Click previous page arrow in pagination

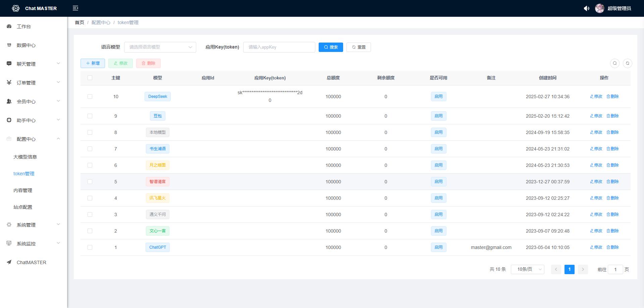pyautogui.click(x=556, y=269)
